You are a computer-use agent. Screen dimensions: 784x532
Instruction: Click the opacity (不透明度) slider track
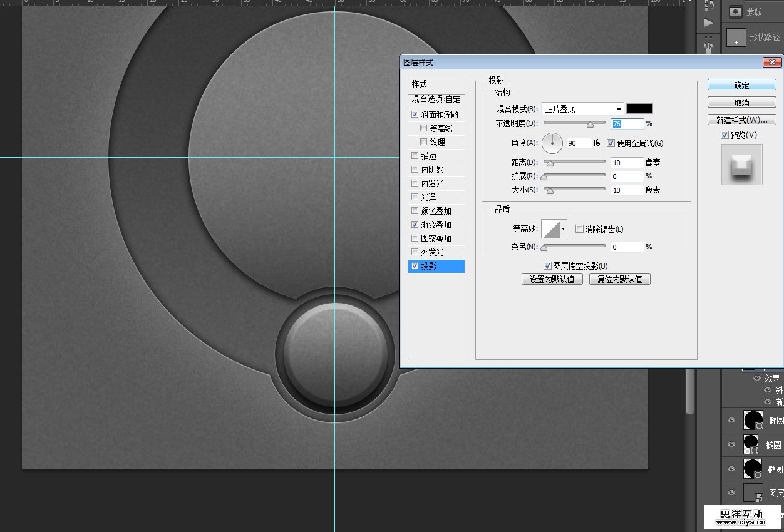pyautogui.click(x=574, y=123)
